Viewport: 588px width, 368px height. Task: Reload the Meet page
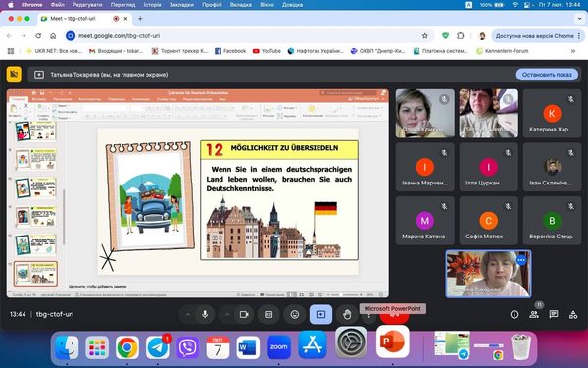pyautogui.click(x=38, y=36)
